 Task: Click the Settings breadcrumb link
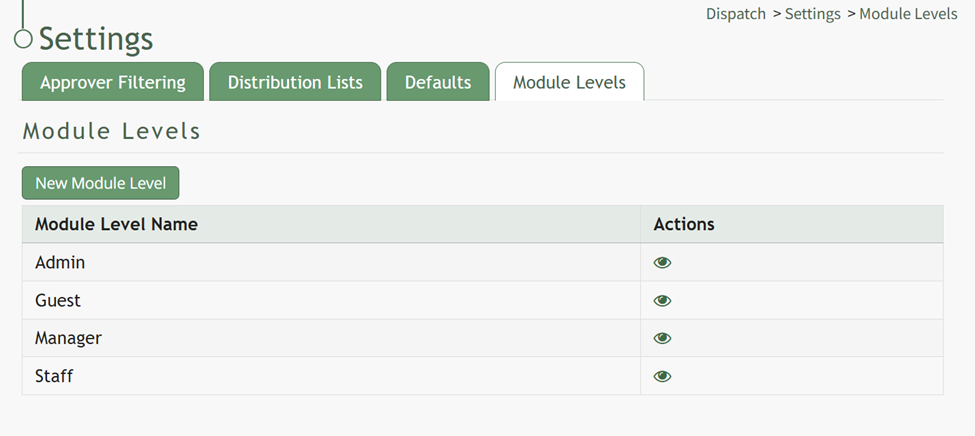tap(812, 14)
